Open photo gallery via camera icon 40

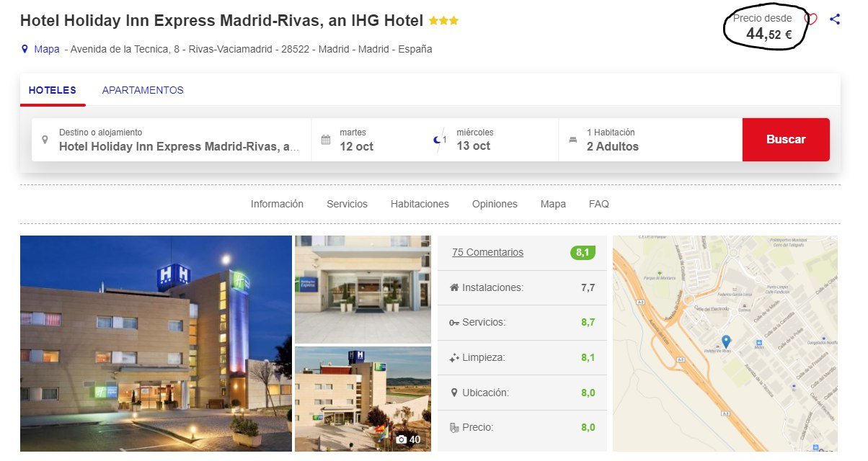click(408, 439)
